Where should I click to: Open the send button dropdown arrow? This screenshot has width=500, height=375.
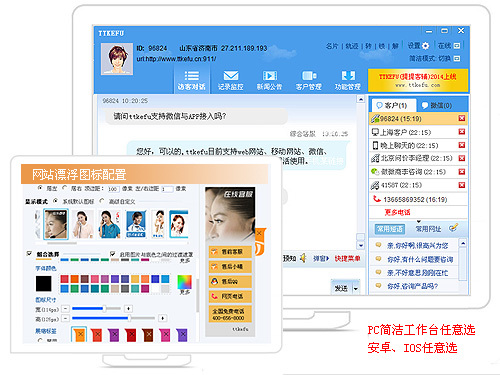[356, 289]
